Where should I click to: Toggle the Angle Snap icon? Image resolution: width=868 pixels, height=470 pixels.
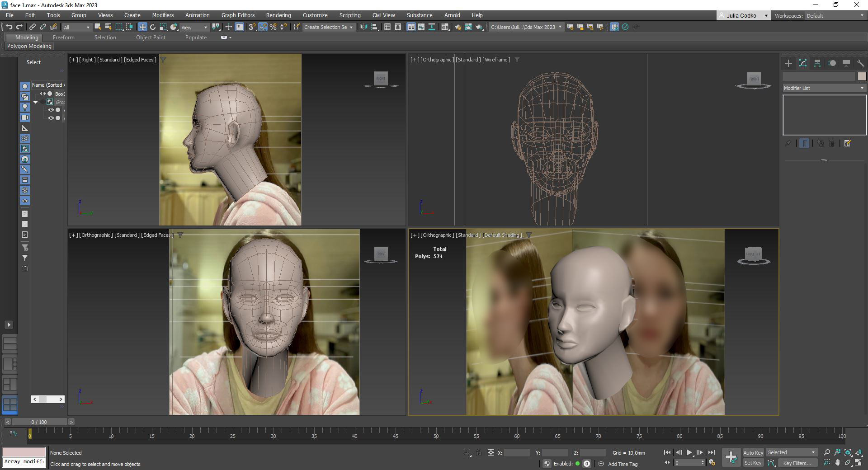(263, 27)
